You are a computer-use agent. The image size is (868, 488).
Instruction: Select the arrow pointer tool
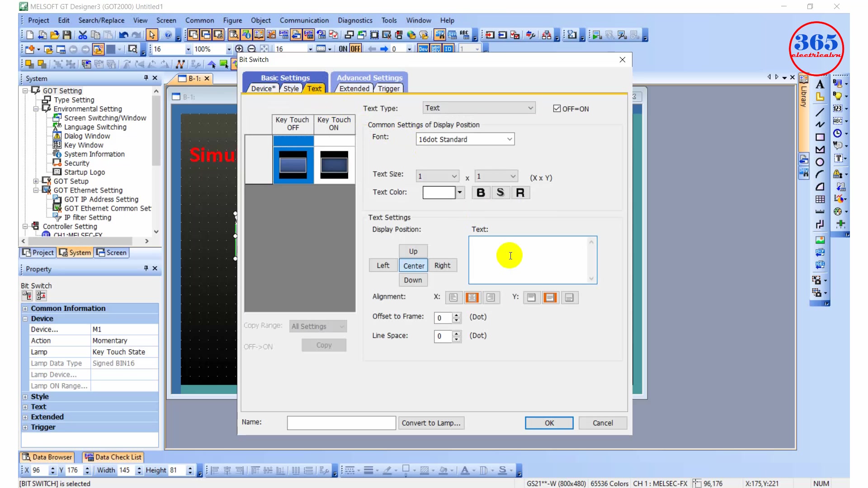[152, 35]
